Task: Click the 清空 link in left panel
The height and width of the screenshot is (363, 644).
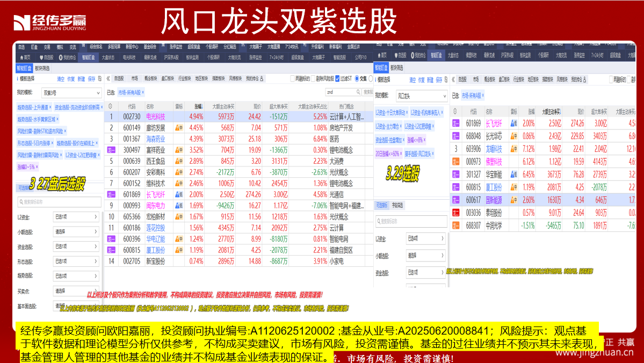Action: [x=60, y=78]
